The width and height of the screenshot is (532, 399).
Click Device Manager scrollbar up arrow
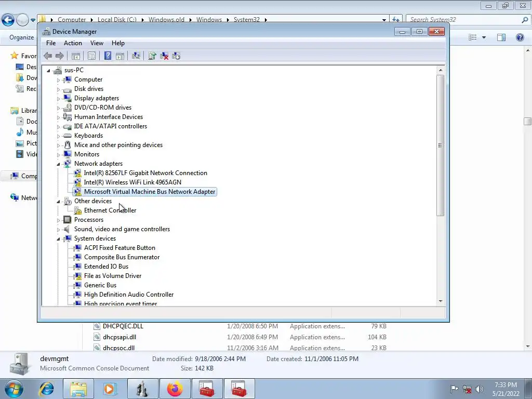[x=441, y=70]
